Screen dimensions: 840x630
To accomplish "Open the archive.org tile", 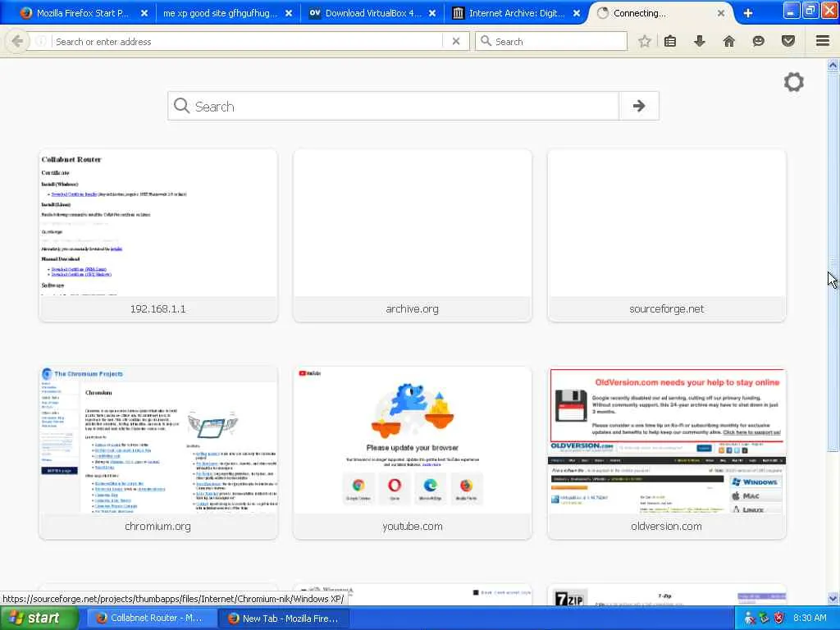I will tap(413, 235).
